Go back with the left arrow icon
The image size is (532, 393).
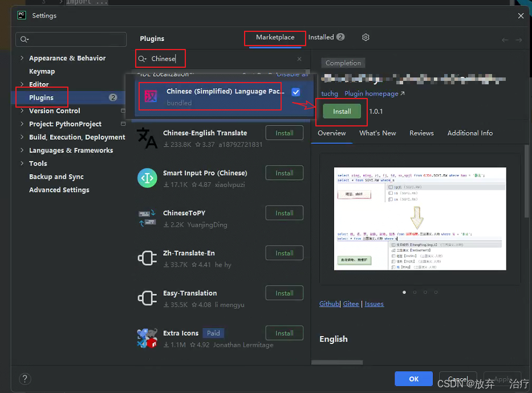(x=505, y=40)
